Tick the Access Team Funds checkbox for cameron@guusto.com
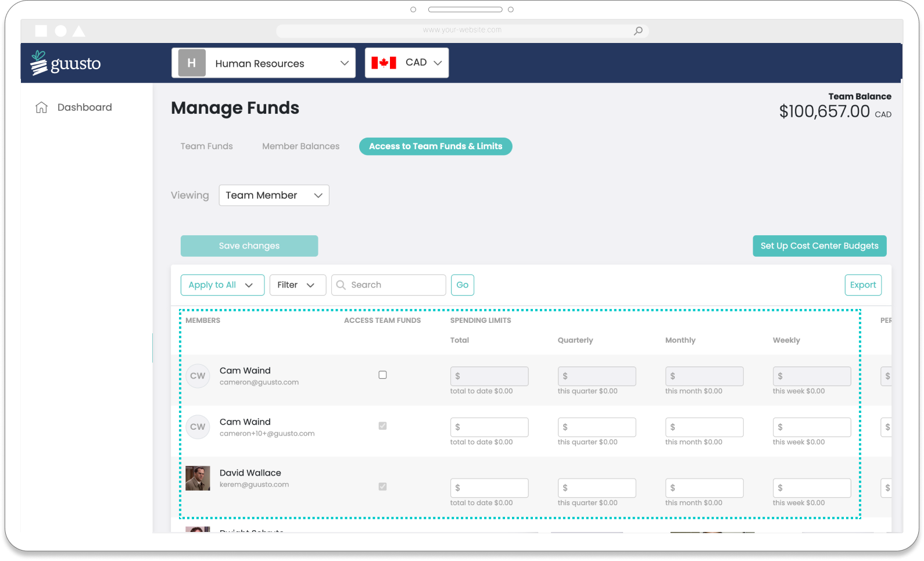Image resolution: width=924 pixels, height=561 pixels. coord(382,375)
